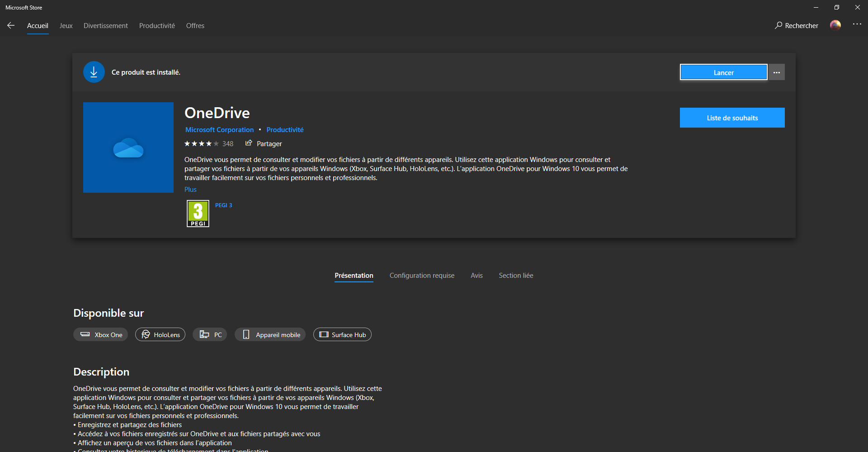Add to Liste de souhaits
This screenshot has width=868, height=452.
pos(732,118)
